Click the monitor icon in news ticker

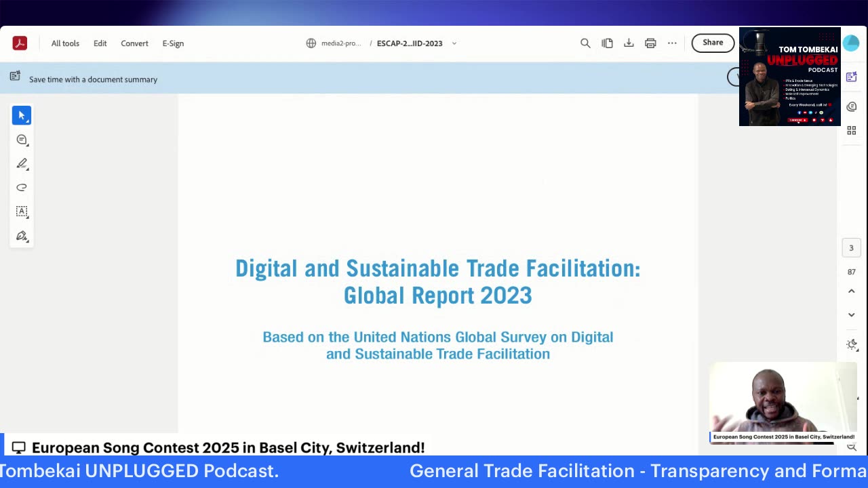[x=19, y=448]
